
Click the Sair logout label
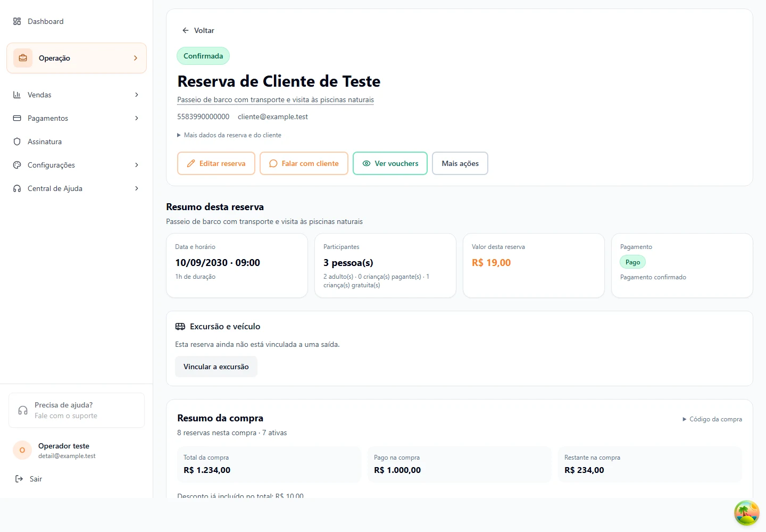point(36,479)
